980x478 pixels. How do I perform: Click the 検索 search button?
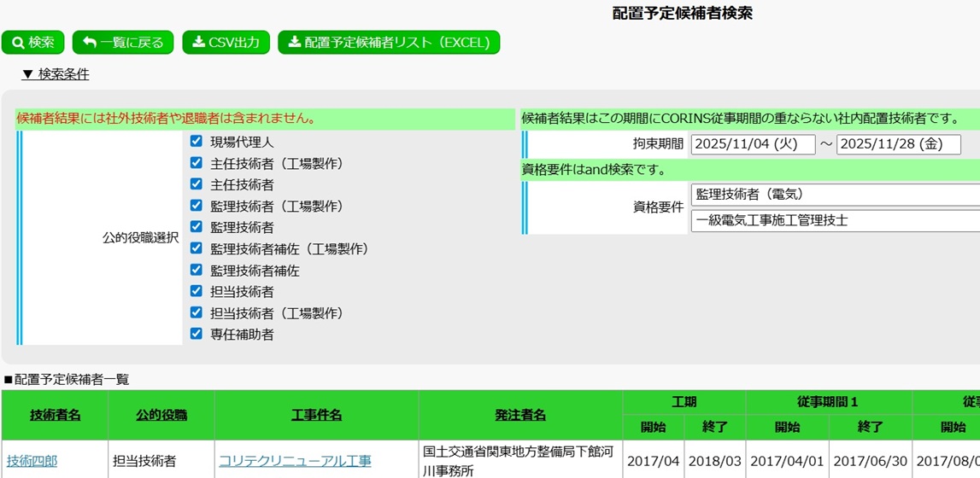pyautogui.click(x=33, y=43)
